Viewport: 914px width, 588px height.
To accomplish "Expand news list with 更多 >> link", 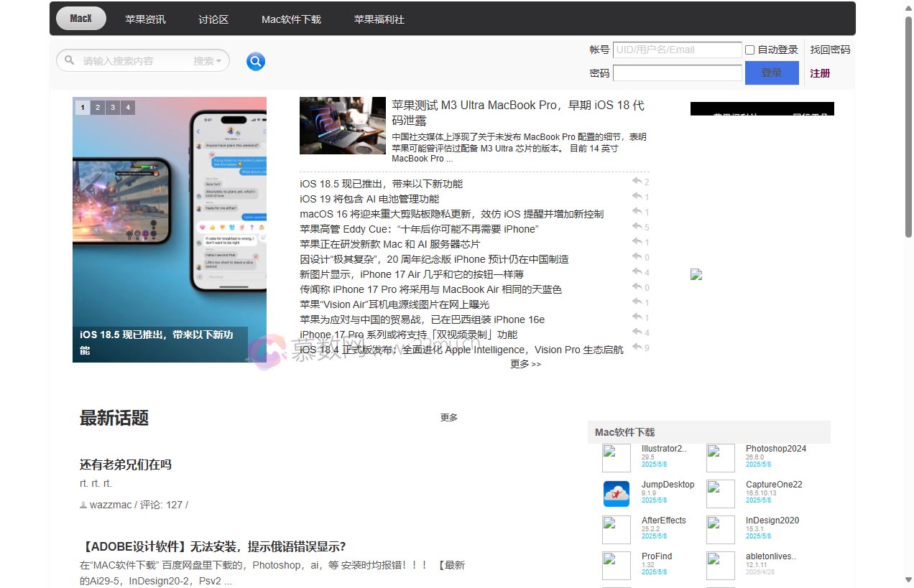I will point(525,365).
